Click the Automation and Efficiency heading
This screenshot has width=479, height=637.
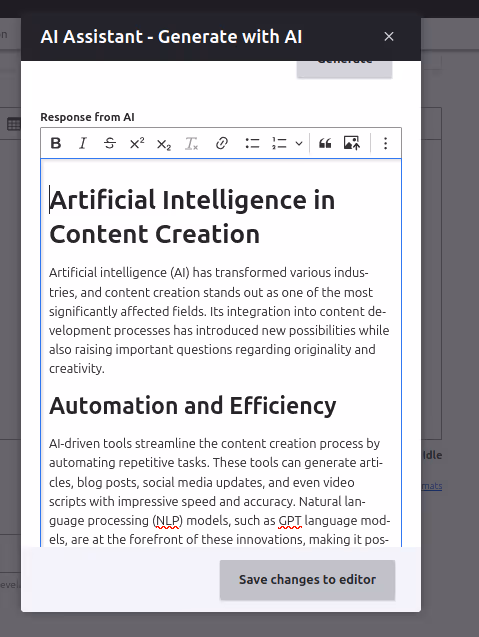193,406
